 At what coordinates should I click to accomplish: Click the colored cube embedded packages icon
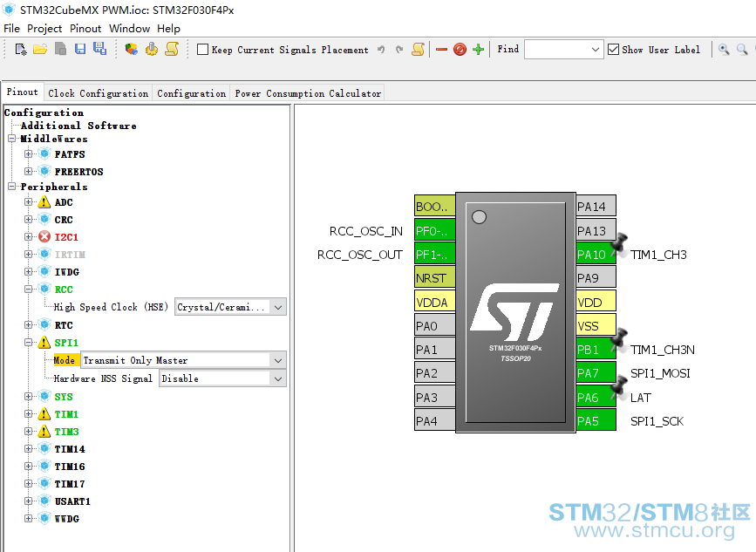(131, 49)
